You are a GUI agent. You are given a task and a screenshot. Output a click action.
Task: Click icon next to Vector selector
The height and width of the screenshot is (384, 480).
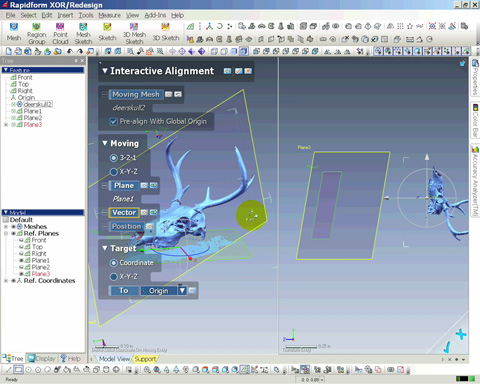[144, 212]
